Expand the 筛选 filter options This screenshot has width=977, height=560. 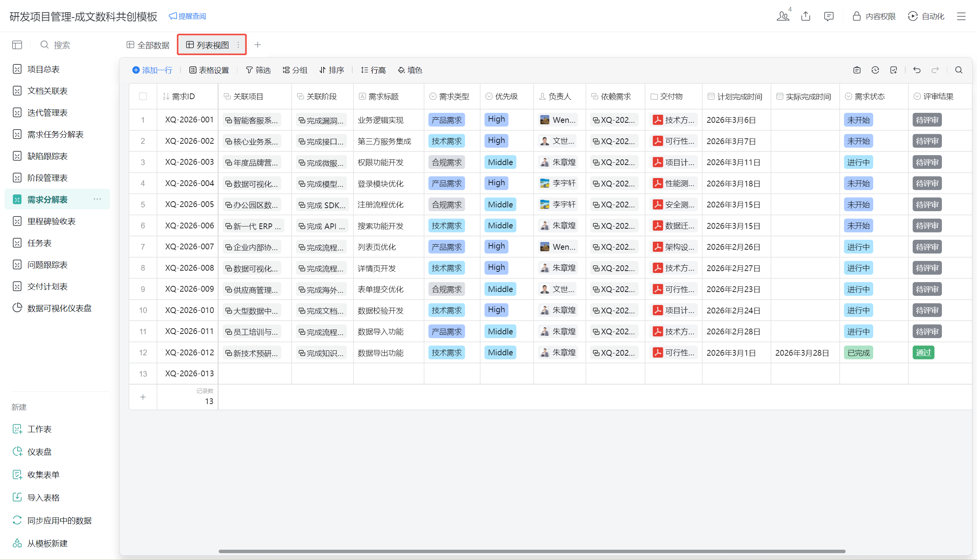(x=258, y=70)
